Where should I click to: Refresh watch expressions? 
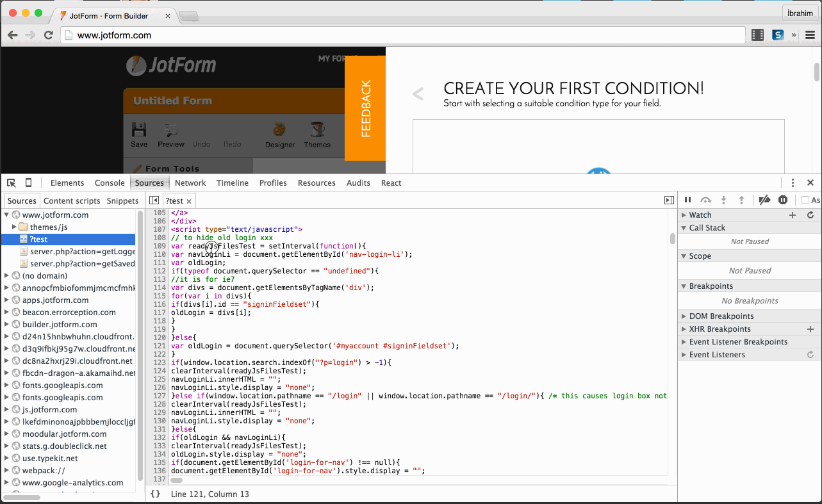[x=810, y=215]
